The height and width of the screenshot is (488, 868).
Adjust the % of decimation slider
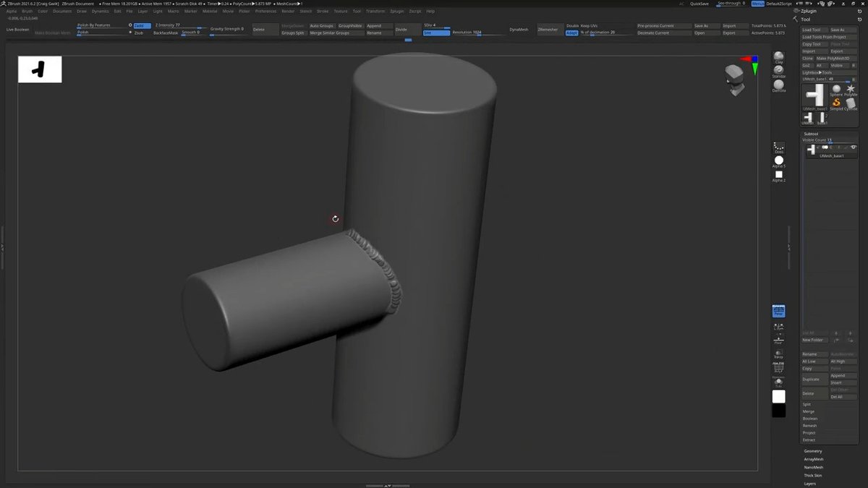click(606, 33)
